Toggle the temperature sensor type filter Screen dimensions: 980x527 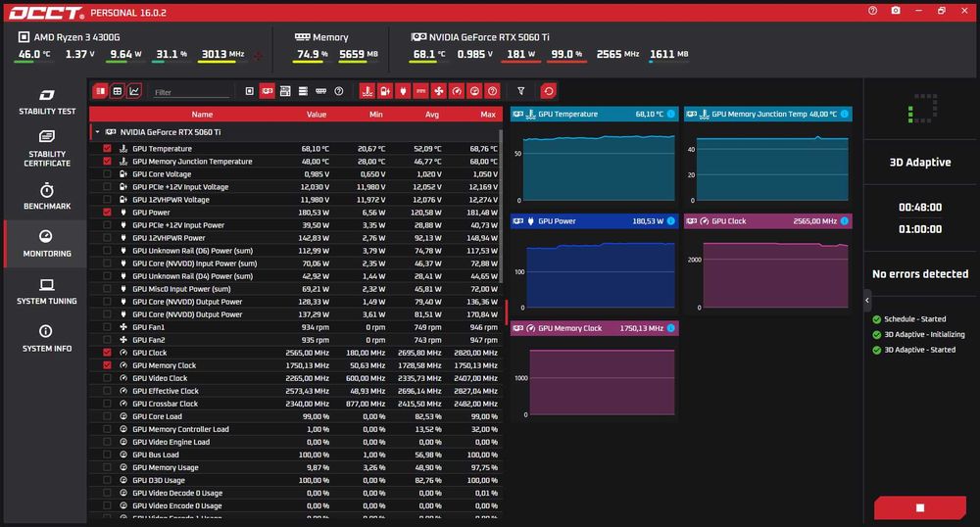(367, 91)
